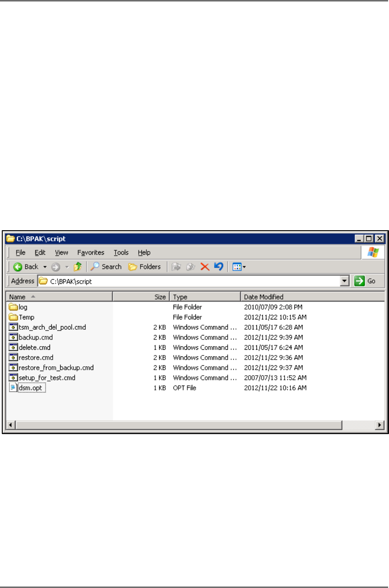
Task: Minimize the C:\BPAK\script window
Action: [x=360, y=239]
